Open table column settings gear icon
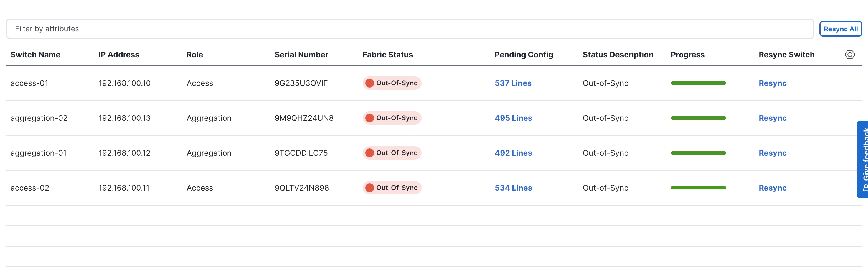Image resolution: width=868 pixels, height=272 pixels. point(849,55)
